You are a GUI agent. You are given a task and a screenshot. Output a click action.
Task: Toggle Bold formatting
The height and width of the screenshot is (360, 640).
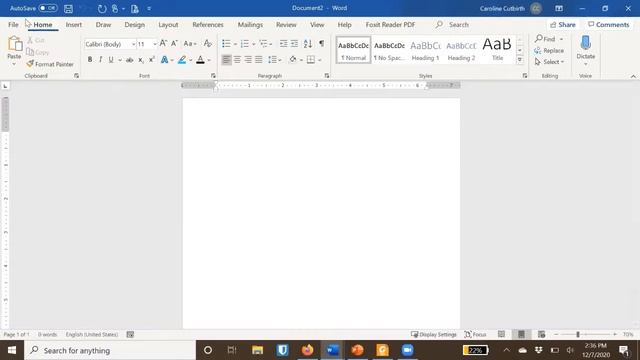pos(90,60)
